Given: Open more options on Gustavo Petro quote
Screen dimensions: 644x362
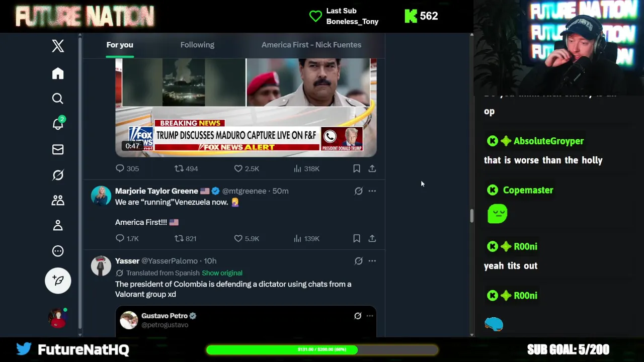Looking at the screenshot, I should 370,316.
